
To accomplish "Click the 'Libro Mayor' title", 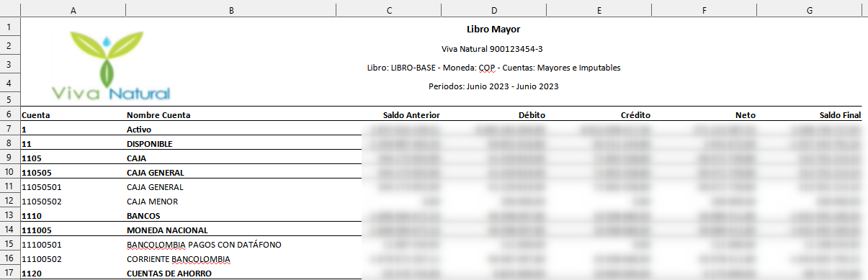I will click(x=493, y=30).
